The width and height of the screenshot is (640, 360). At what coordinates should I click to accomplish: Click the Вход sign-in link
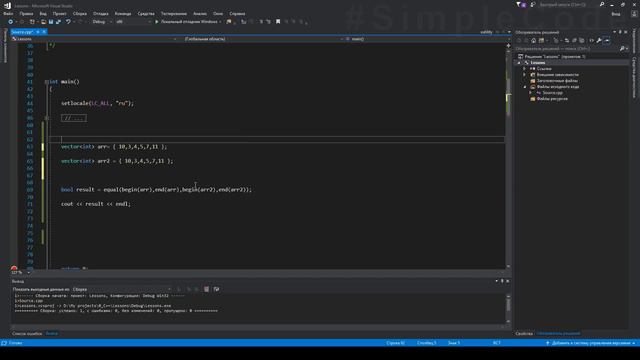coord(616,14)
